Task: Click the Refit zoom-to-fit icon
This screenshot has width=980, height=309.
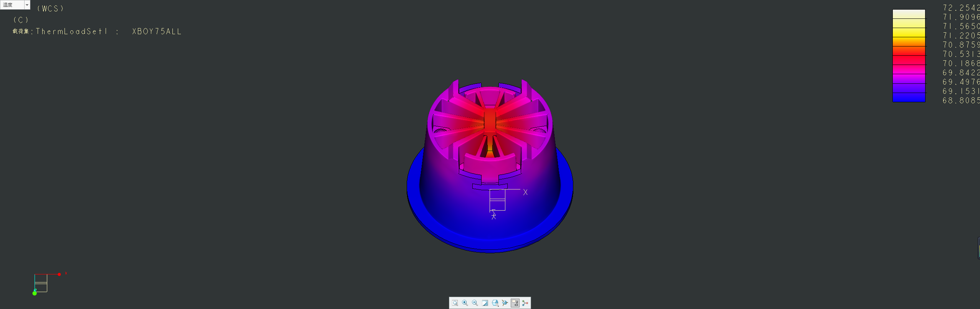Action: [455, 303]
